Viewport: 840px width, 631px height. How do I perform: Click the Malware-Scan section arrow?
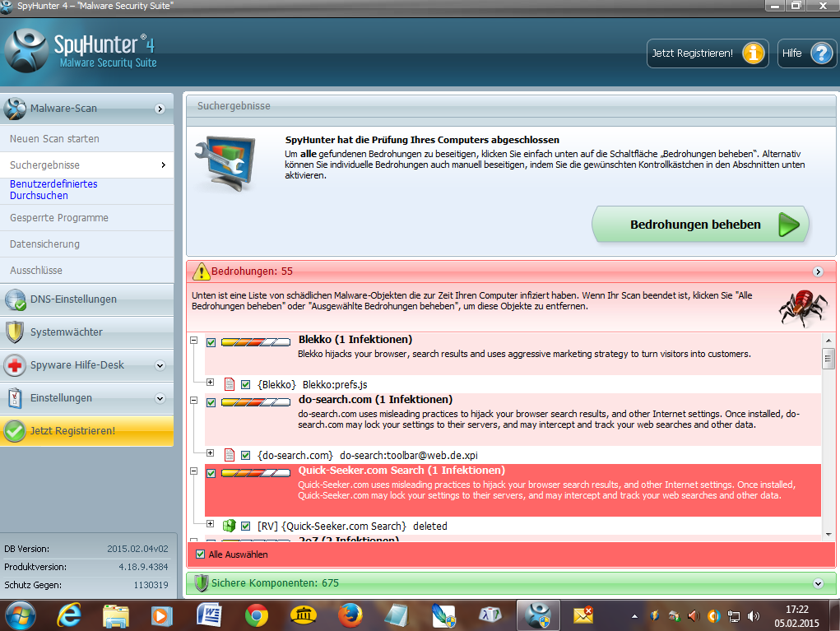(160, 109)
